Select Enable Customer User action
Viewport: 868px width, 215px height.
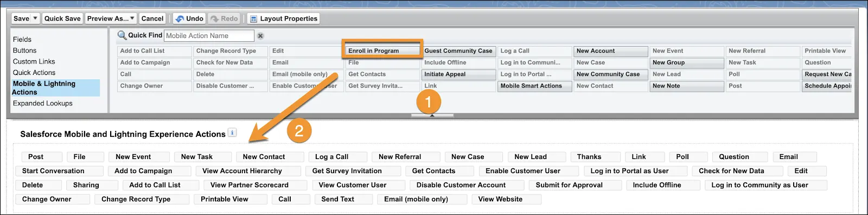click(x=529, y=171)
